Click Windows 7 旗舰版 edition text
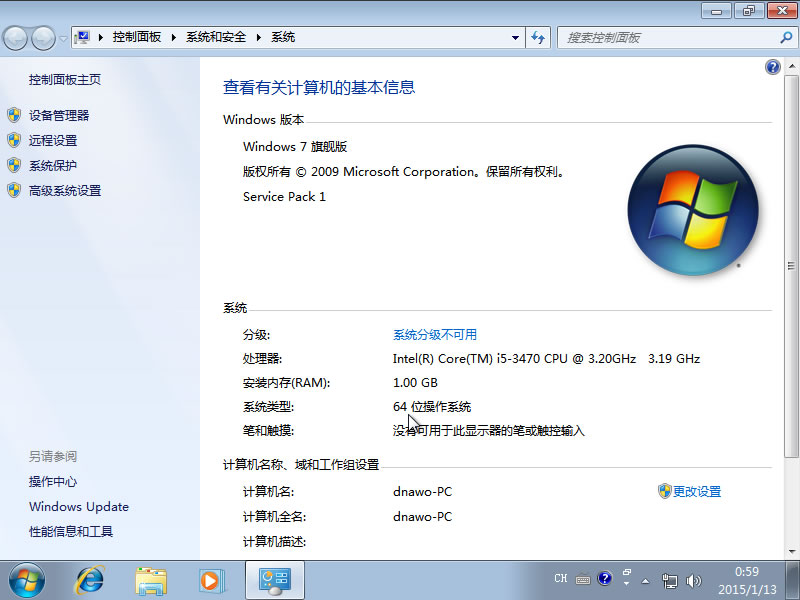 tap(295, 146)
